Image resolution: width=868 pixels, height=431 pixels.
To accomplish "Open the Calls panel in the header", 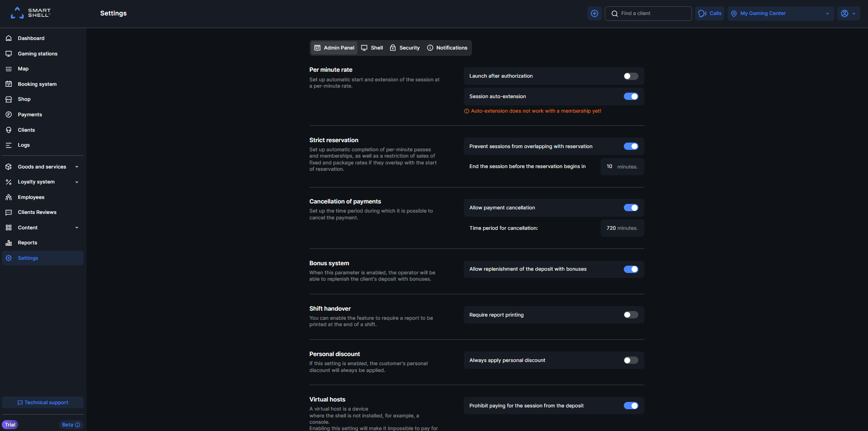I will (x=709, y=13).
